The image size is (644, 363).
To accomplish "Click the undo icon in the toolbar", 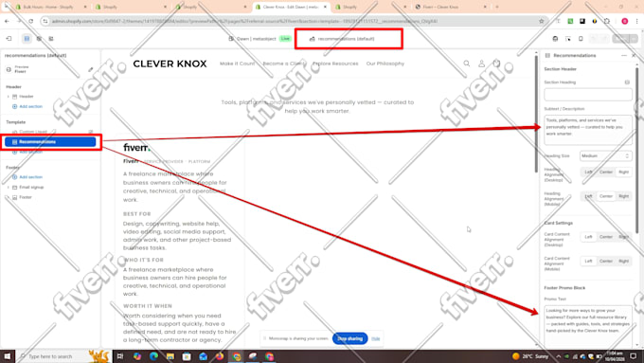I will coord(594,39).
